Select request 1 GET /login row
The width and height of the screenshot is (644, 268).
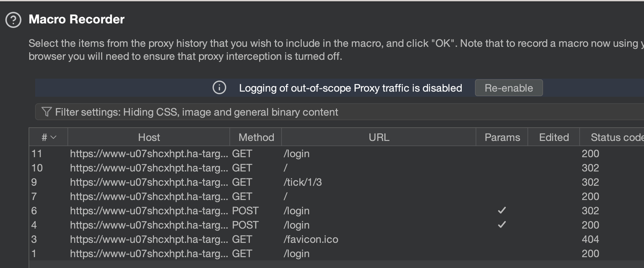[296, 254]
